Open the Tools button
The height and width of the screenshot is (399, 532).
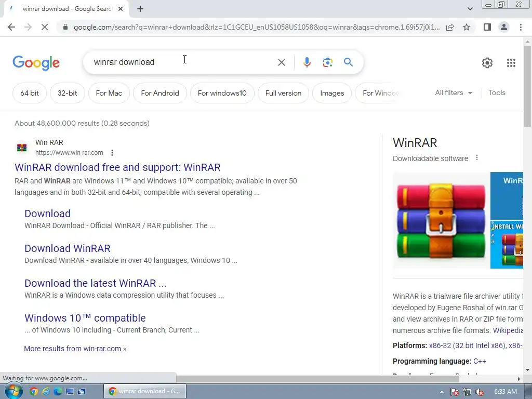coord(497,92)
